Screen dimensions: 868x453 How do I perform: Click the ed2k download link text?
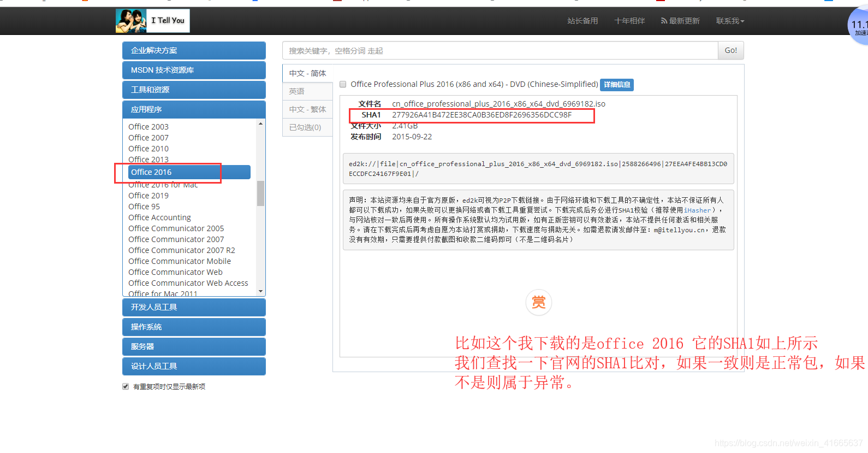click(x=538, y=169)
